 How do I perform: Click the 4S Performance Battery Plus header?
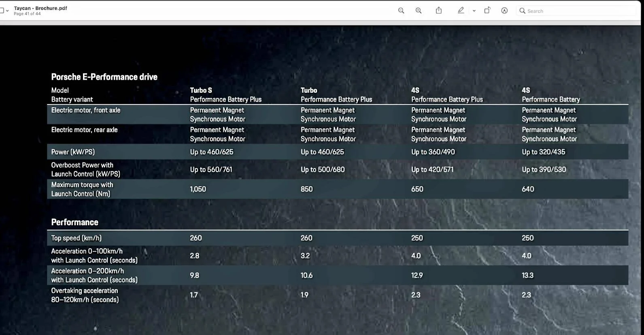point(447,95)
